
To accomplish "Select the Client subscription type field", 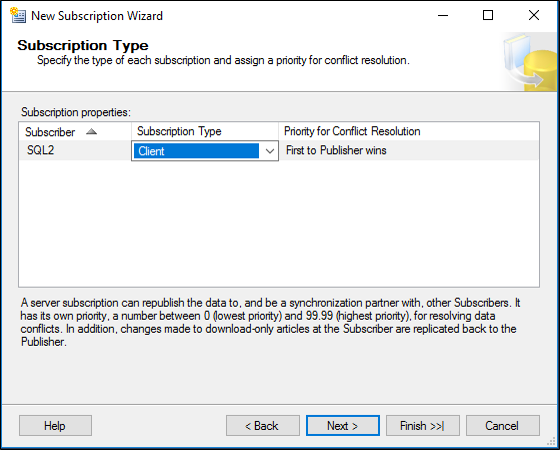I will click(205, 151).
